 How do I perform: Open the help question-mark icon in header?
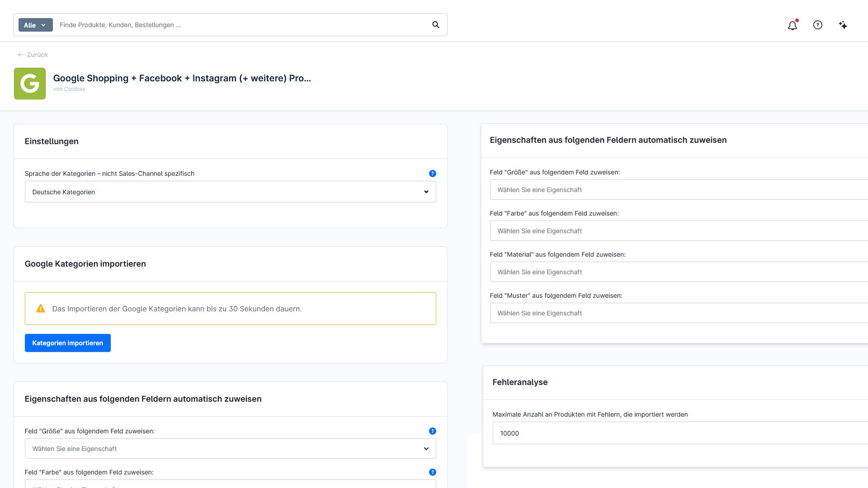tap(818, 25)
